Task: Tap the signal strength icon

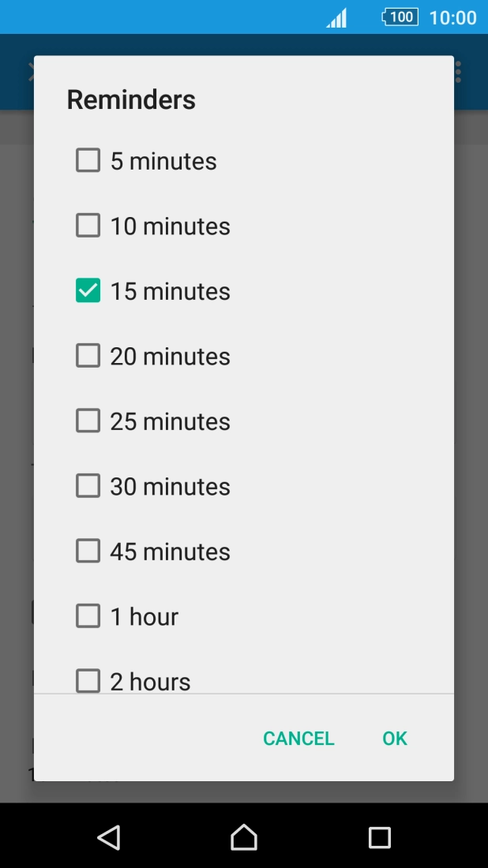Action: pyautogui.click(x=336, y=18)
